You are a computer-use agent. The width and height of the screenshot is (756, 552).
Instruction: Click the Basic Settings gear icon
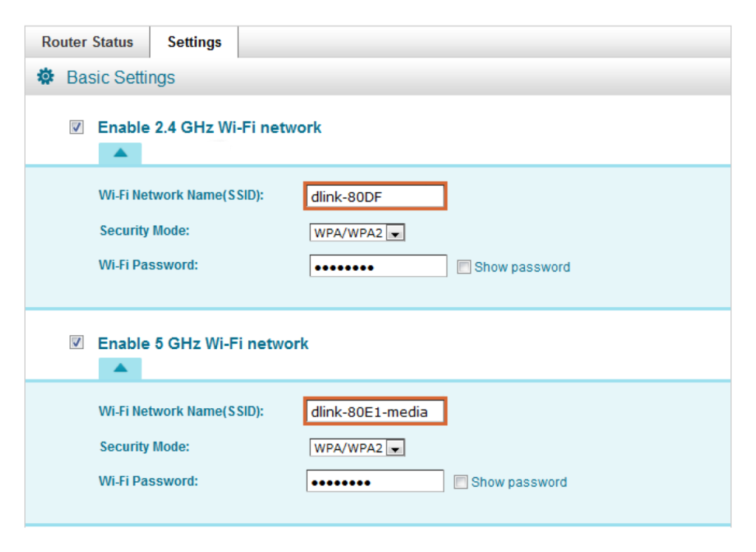[x=46, y=76]
